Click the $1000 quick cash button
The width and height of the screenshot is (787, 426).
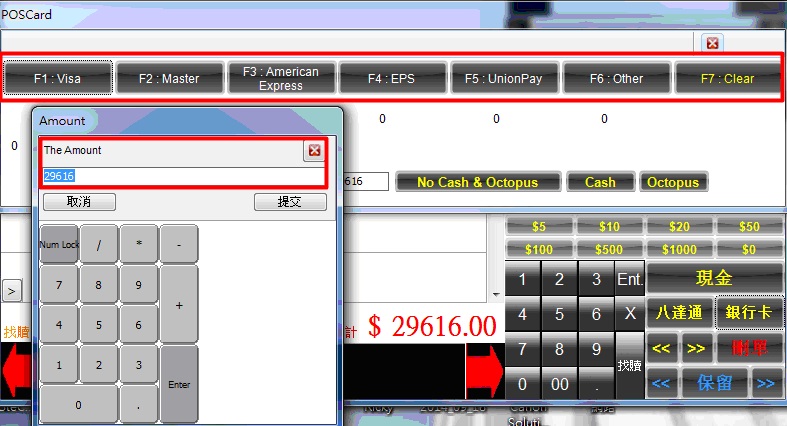pos(679,249)
